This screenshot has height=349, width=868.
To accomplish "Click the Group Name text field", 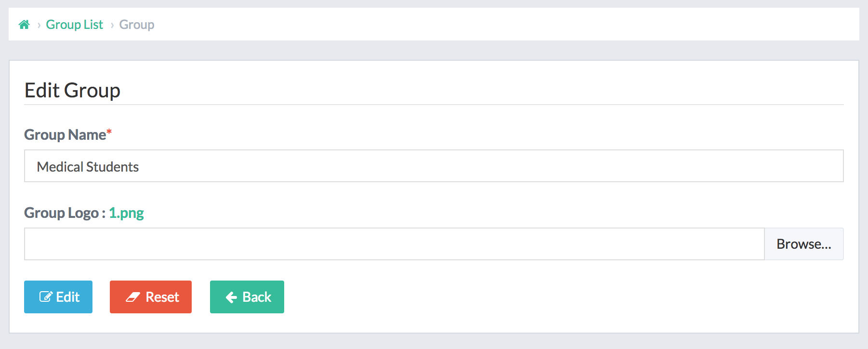I will (434, 166).
